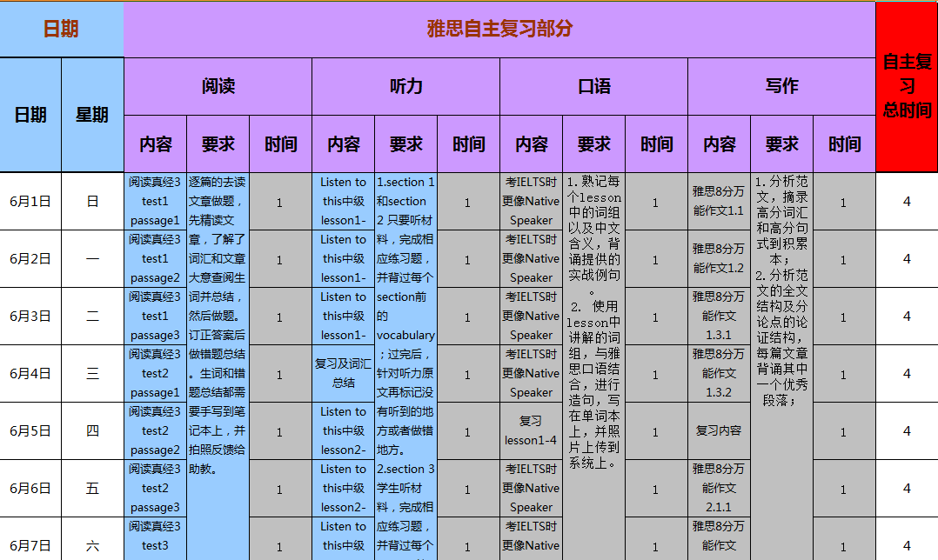Viewport: 938px width, 560px height.
Task: Click cell 阅读真经3 test1 passage2
Action: tap(156, 259)
